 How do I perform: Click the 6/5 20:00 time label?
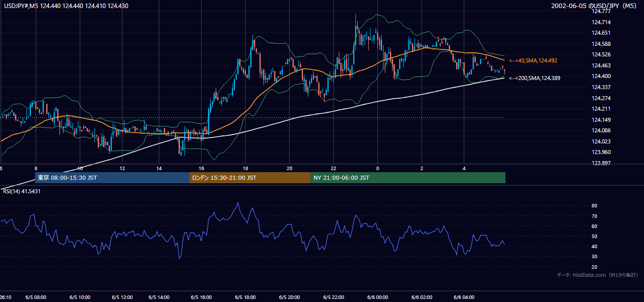pyautogui.click(x=289, y=297)
